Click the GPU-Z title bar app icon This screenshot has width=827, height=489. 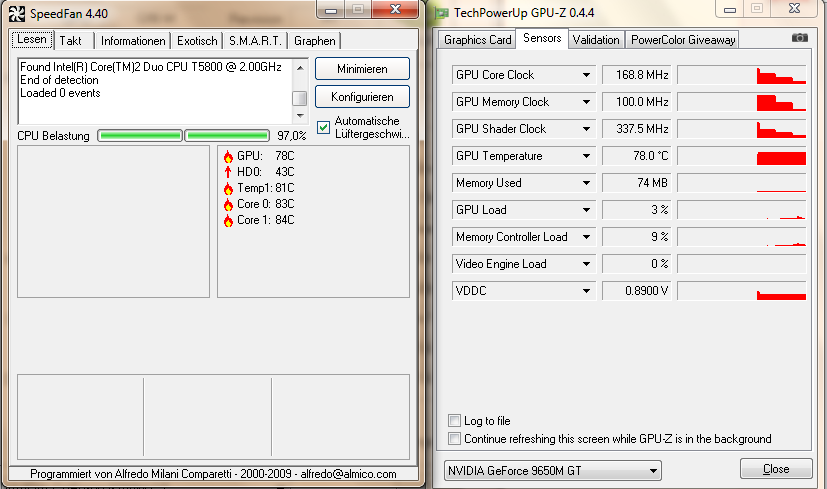(x=441, y=13)
